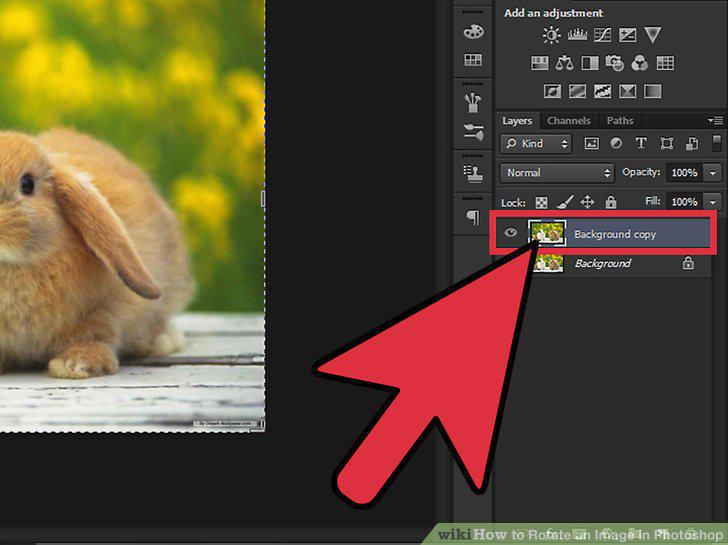Add a Levels adjustment

pos(577,35)
